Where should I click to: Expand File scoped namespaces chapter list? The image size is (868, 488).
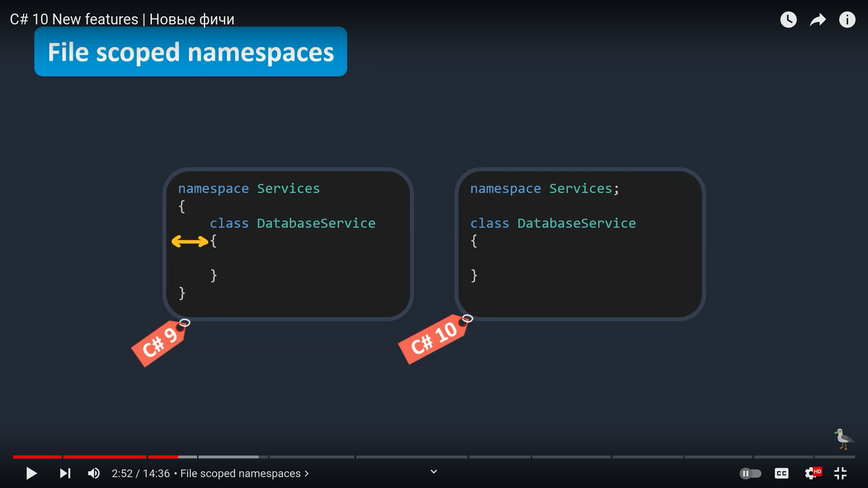coord(244,473)
